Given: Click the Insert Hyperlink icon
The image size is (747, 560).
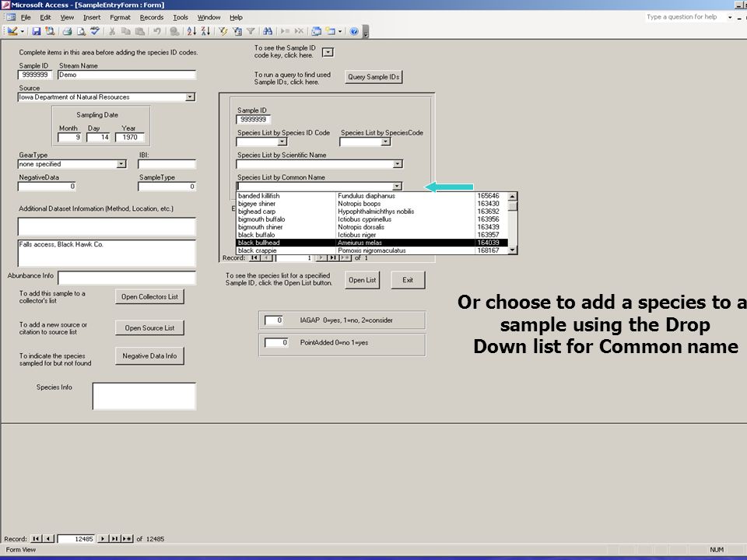Looking at the screenshot, I should [x=174, y=31].
